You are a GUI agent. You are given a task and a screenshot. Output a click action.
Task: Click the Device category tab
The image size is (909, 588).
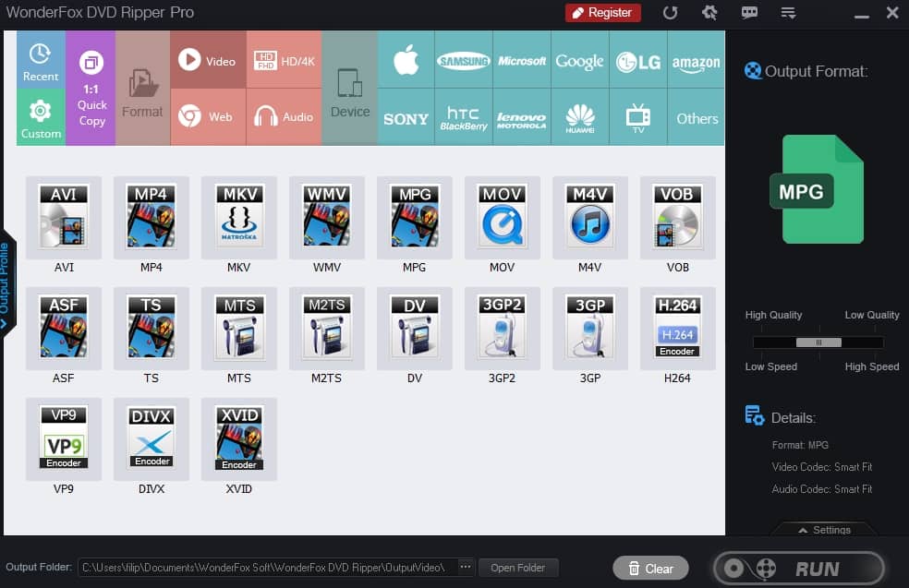click(349, 88)
